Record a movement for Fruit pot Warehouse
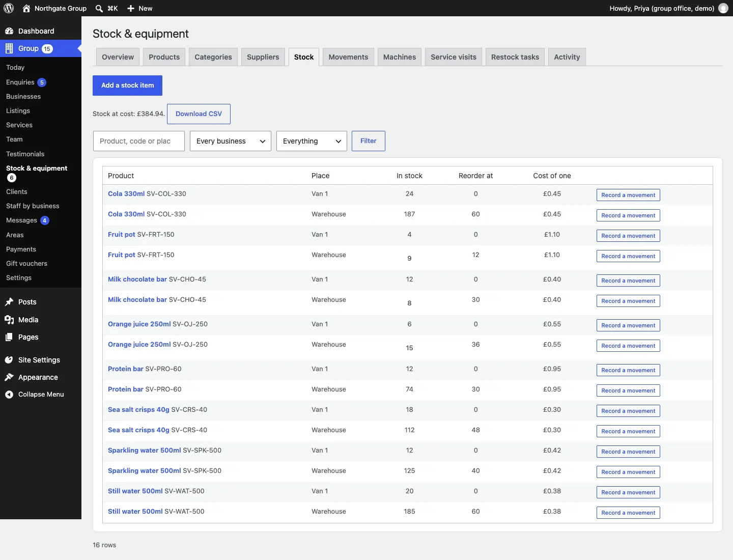This screenshot has width=733, height=560. point(628,256)
